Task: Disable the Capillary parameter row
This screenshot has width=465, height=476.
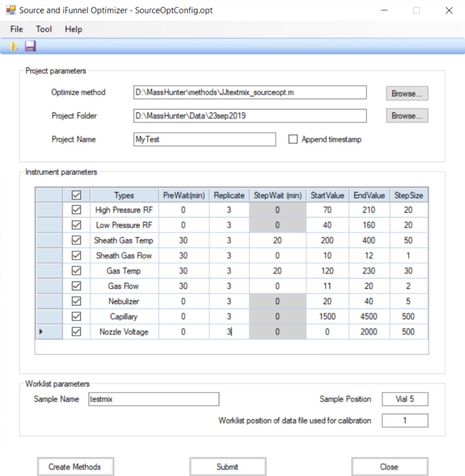Action: [76, 316]
